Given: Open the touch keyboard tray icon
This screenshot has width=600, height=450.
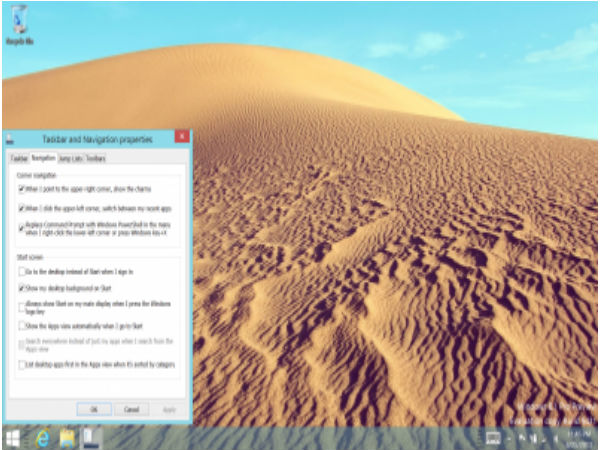Looking at the screenshot, I should (493, 439).
